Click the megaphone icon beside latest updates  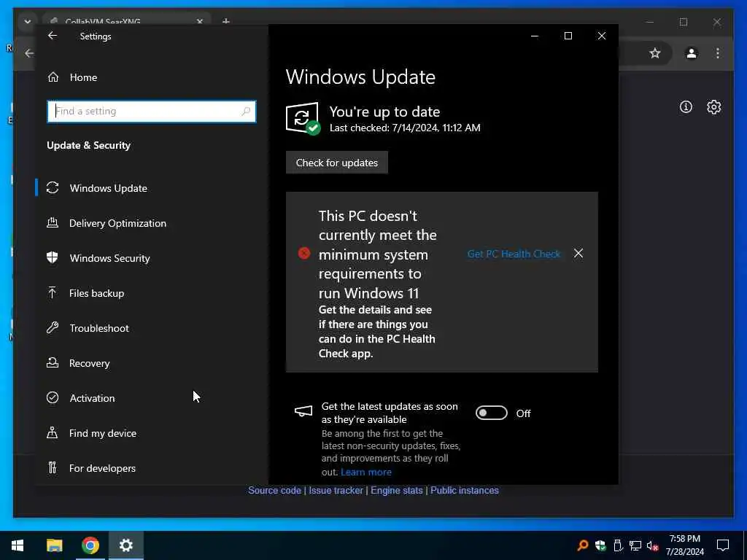coord(303,411)
